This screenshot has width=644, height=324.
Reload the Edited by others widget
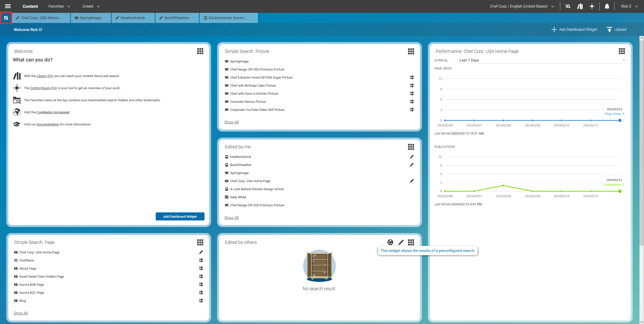[x=390, y=242]
